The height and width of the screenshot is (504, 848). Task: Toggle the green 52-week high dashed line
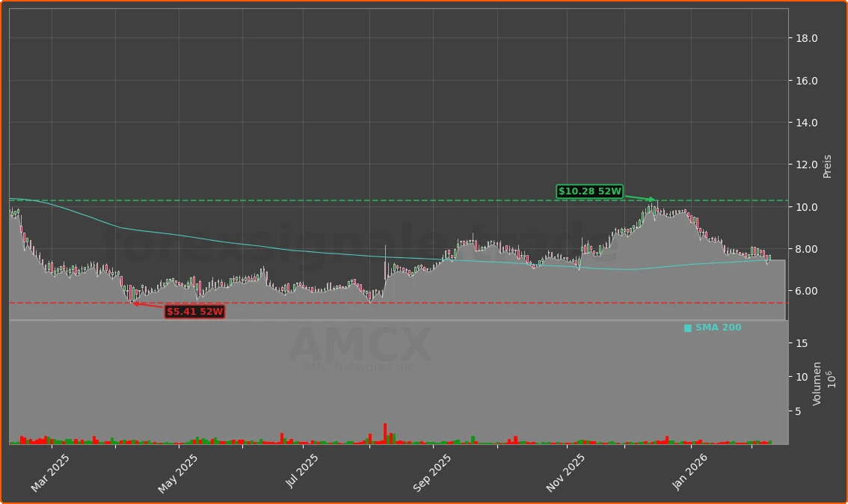[299, 200]
